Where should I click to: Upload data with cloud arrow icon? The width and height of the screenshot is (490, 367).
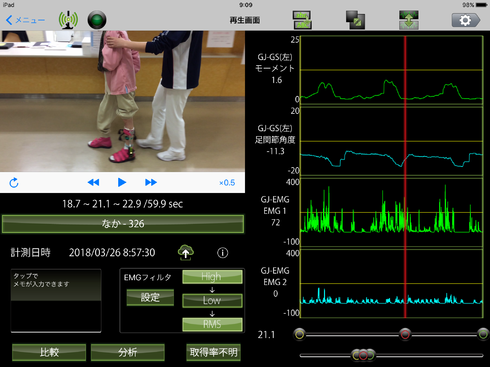(x=186, y=252)
